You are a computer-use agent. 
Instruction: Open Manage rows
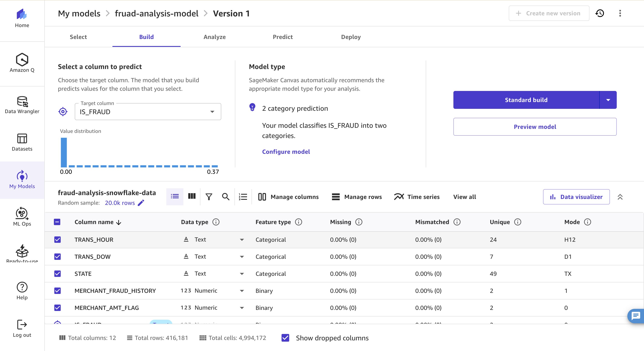[357, 197]
